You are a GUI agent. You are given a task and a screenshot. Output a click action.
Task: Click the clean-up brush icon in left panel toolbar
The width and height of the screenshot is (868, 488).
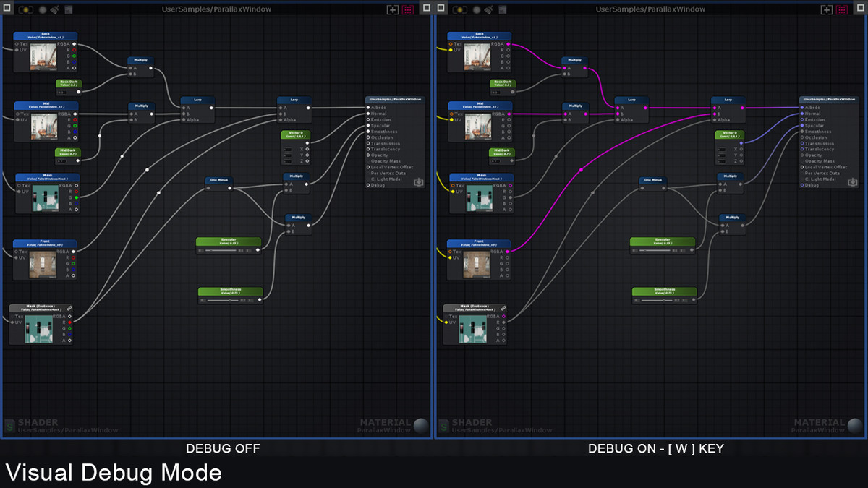click(x=56, y=10)
